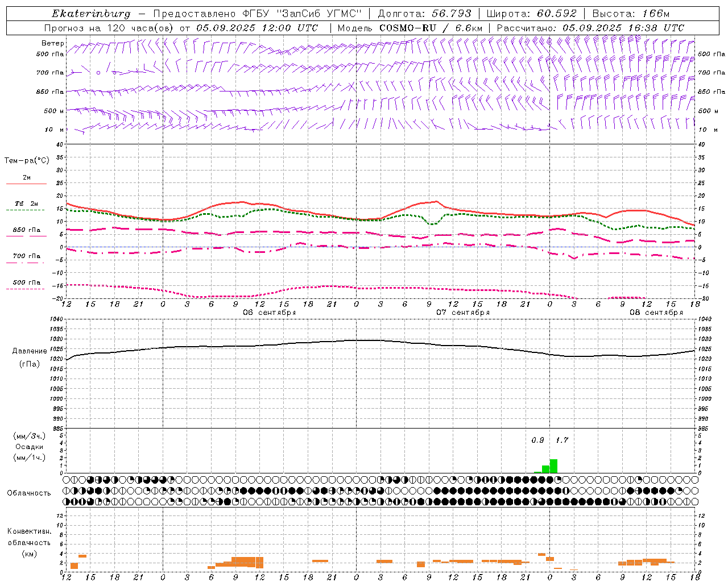Select the Осадки precipitation label
This screenshot has height=582, width=728.
tap(29, 447)
